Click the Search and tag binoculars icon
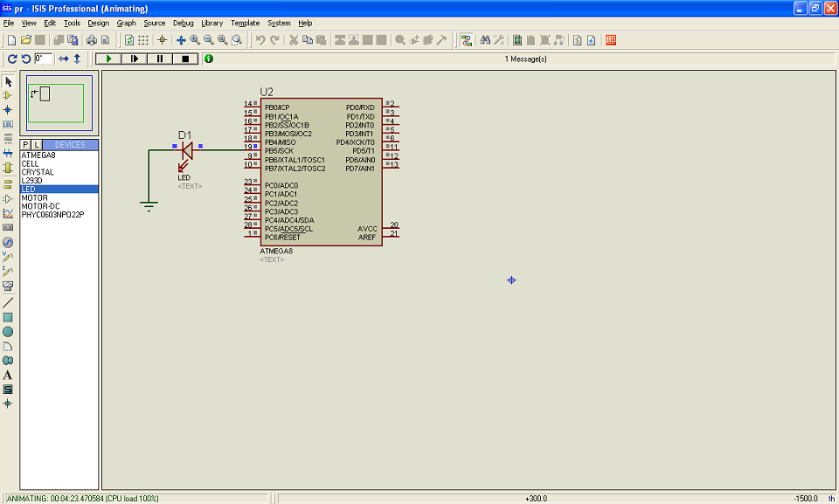 coord(485,40)
